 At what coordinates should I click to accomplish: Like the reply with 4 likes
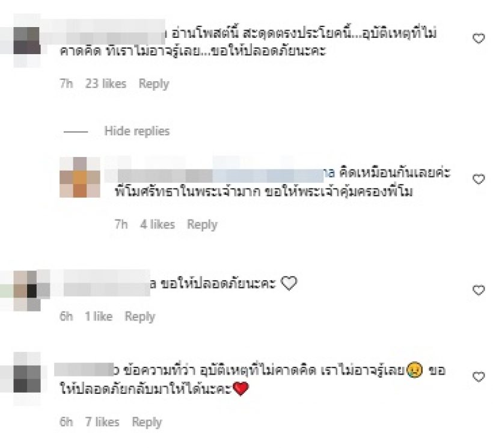(x=479, y=179)
